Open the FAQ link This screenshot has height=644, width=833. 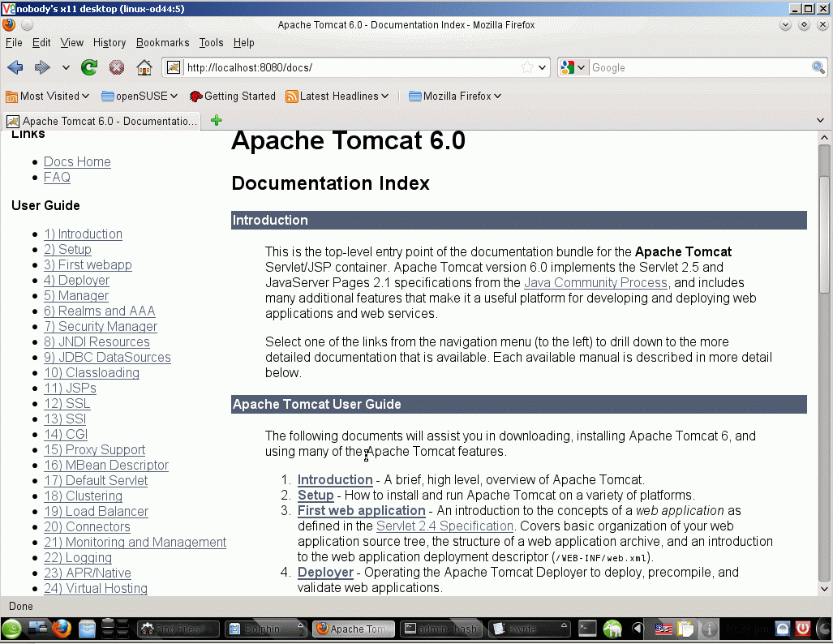coord(57,177)
